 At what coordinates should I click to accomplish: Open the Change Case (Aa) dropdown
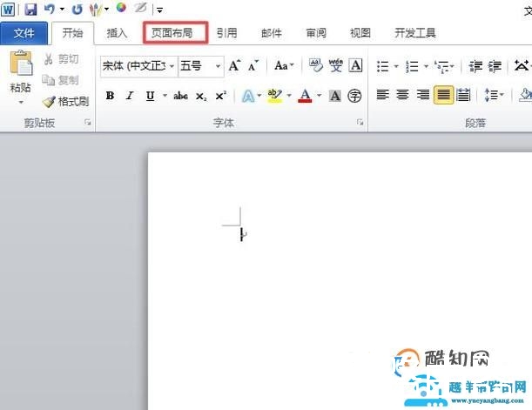point(284,65)
